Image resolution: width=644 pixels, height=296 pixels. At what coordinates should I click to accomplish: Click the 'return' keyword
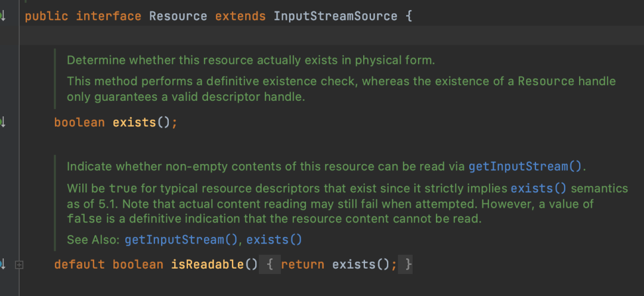point(302,264)
